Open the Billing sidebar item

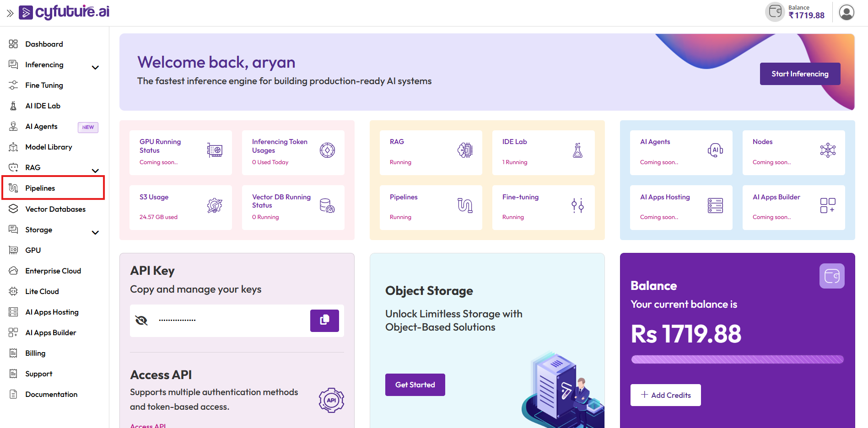coord(35,353)
